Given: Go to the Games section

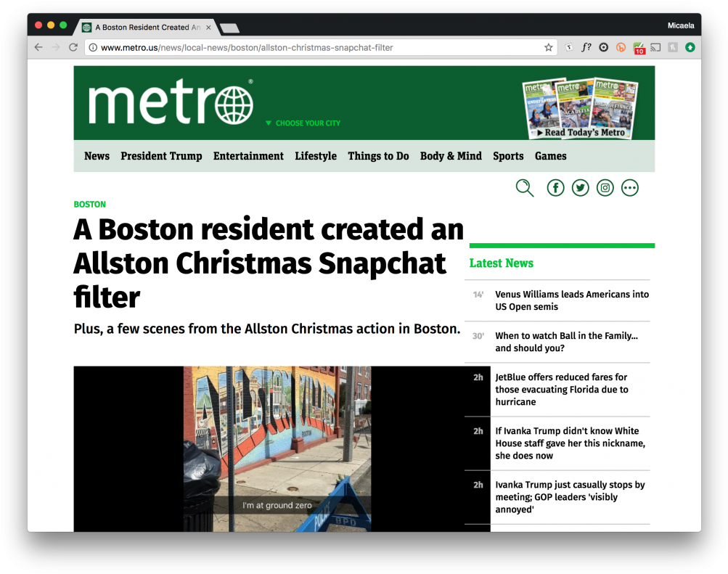Looking at the screenshot, I should point(551,156).
